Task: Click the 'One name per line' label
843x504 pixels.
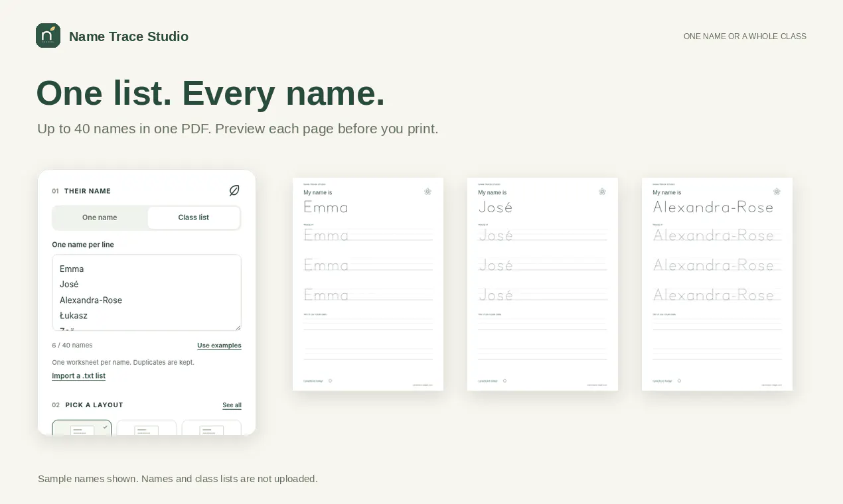Action: [83, 245]
